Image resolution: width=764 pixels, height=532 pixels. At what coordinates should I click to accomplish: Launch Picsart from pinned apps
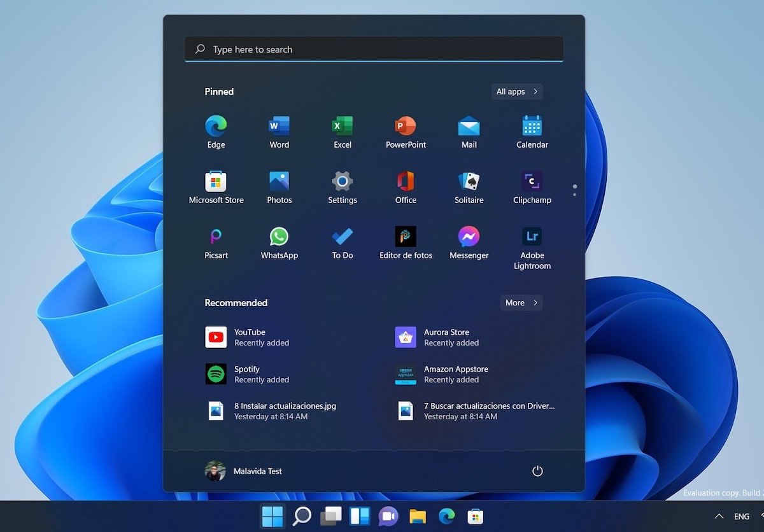click(x=216, y=242)
